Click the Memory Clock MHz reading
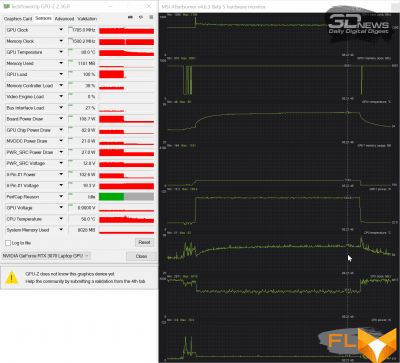This screenshot has width=400, height=363. coord(82,41)
